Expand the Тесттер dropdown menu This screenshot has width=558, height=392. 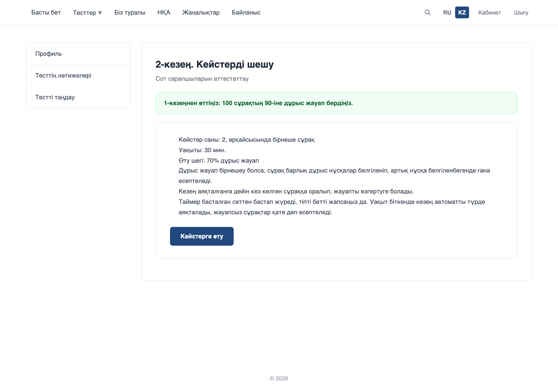point(87,12)
